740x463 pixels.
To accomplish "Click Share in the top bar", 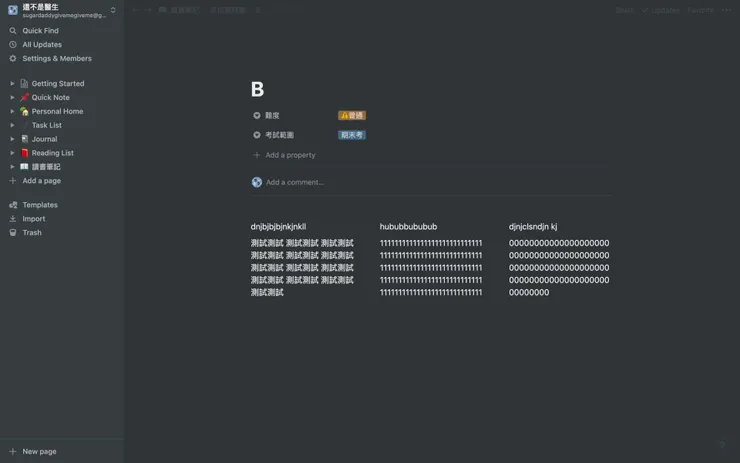I will (x=624, y=10).
